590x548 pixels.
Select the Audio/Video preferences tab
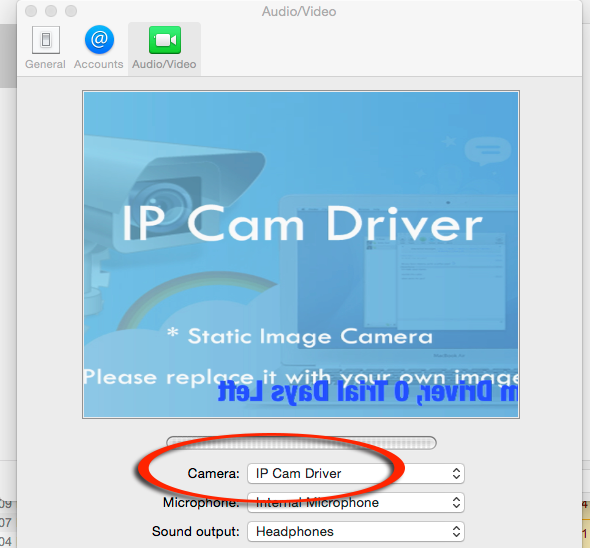click(x=164, y=48)
